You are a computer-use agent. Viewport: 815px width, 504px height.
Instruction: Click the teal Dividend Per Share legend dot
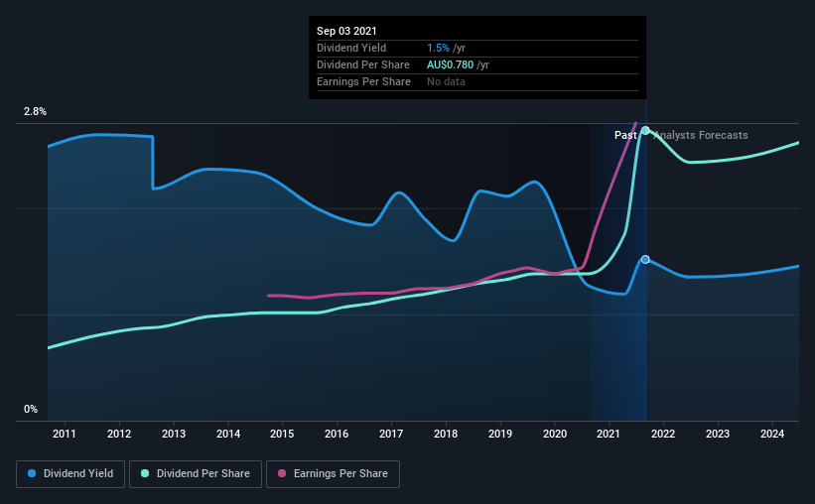pos(145,473)
